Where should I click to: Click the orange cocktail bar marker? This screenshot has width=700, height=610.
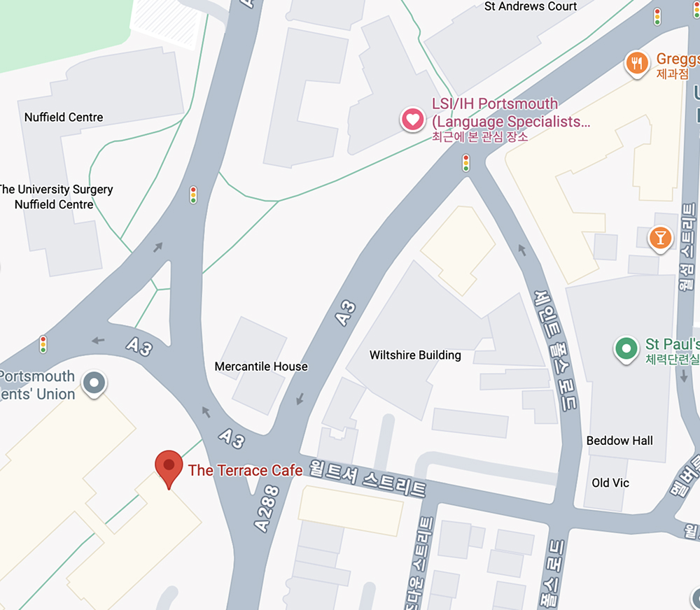pyautogui.click(x=660, y=239)
